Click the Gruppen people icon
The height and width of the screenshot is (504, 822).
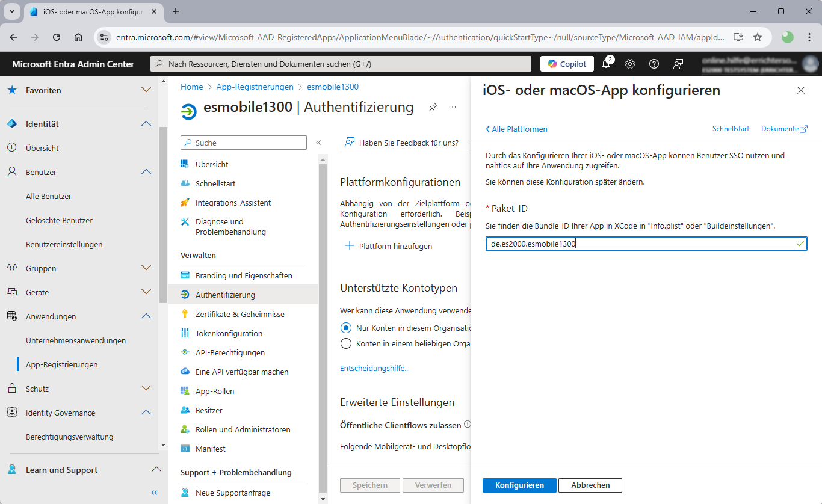(x=12, y=268)
